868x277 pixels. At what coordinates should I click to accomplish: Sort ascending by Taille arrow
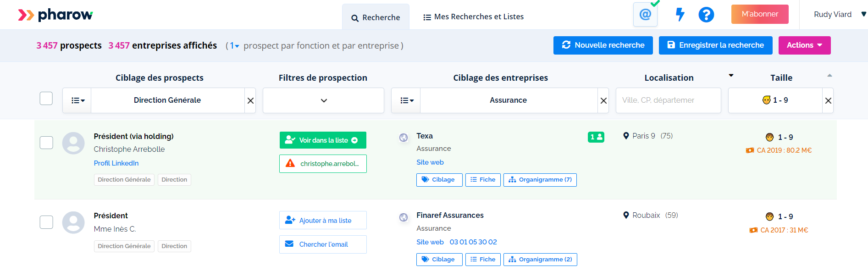pos(829,75)
